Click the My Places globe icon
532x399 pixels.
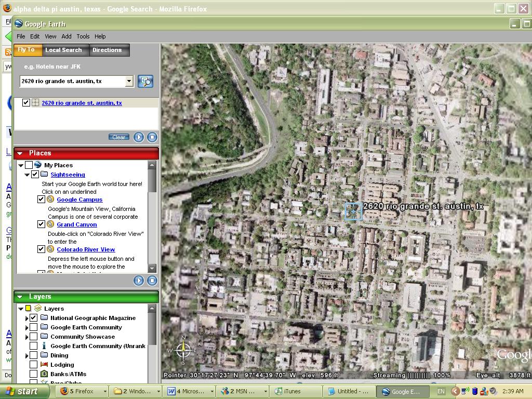click(37, 165)
